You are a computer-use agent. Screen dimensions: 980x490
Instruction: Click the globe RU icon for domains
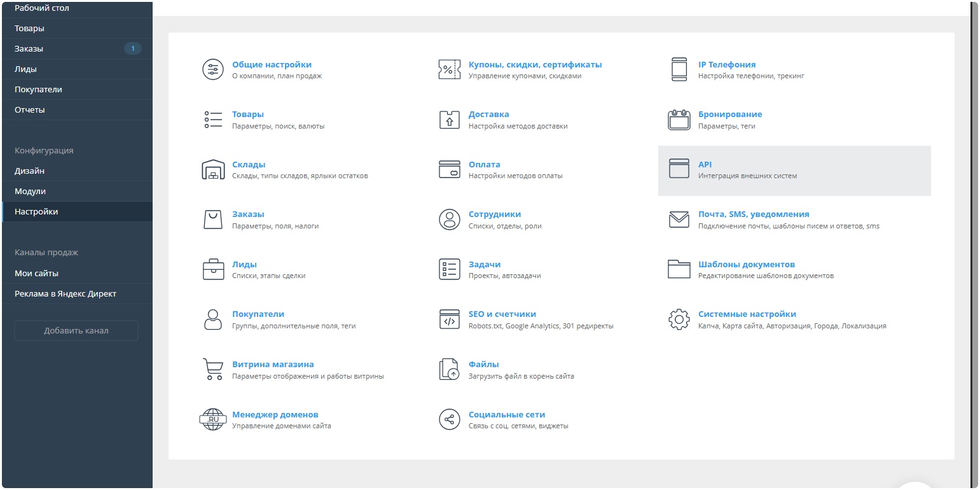tap(212, 419)
